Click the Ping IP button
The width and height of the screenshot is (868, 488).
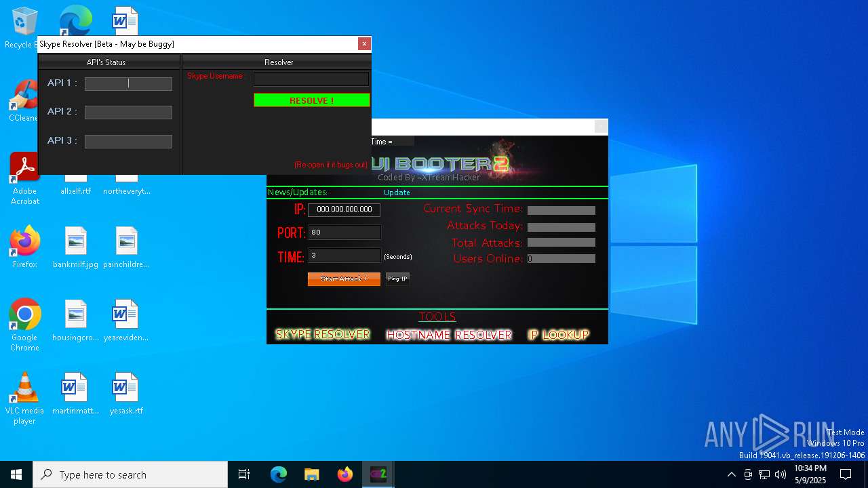(397, 279)
